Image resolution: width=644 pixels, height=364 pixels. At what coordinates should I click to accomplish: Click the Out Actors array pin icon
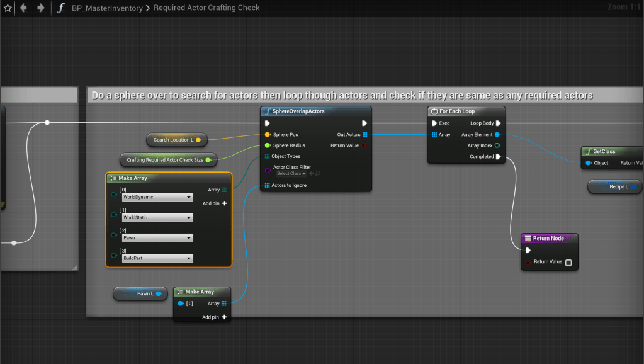pos(364,134)
